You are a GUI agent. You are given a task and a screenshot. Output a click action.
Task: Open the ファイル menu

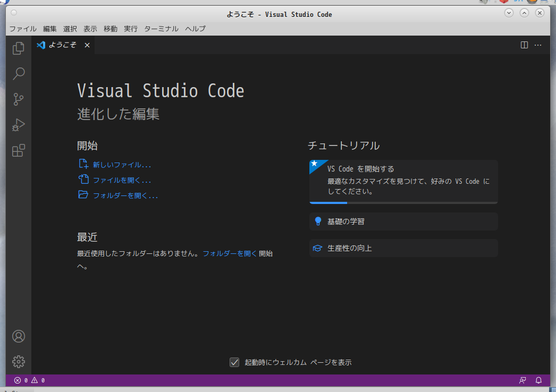[23, 29]
